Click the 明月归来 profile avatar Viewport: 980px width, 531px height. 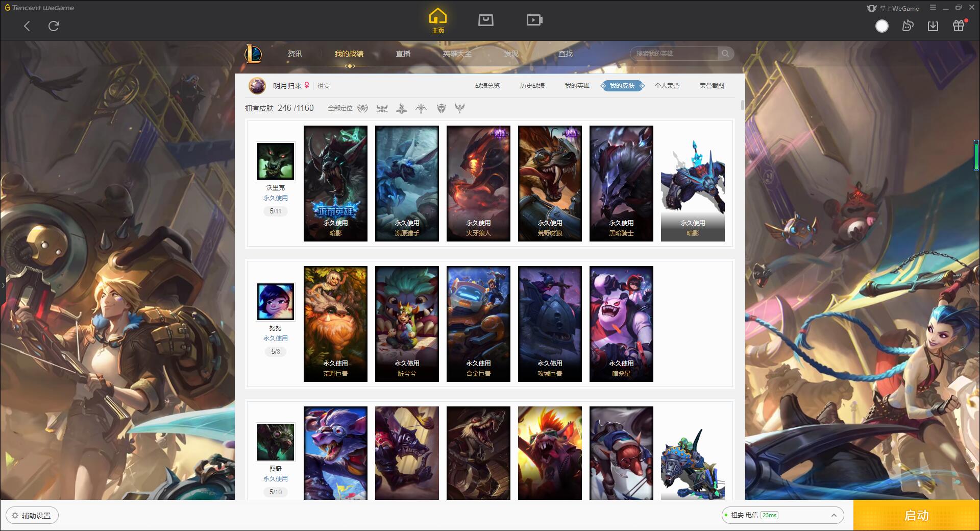coord(257,86)
